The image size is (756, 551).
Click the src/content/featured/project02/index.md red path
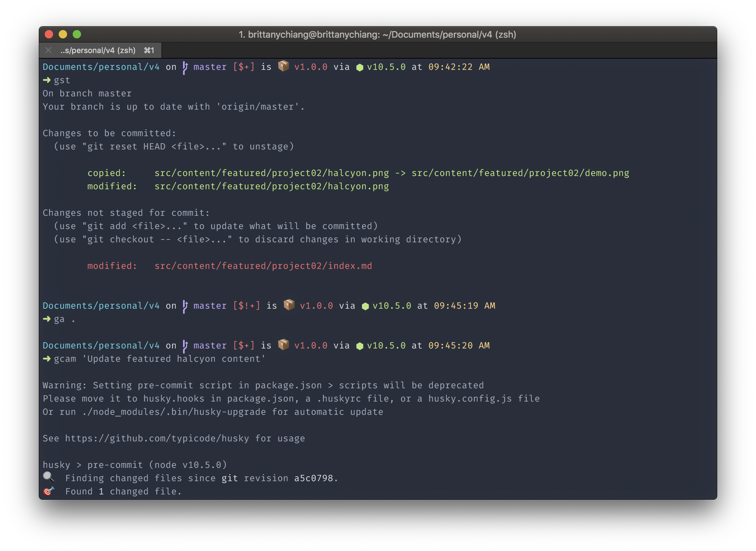pyautogui.click(x=263, y=266)
